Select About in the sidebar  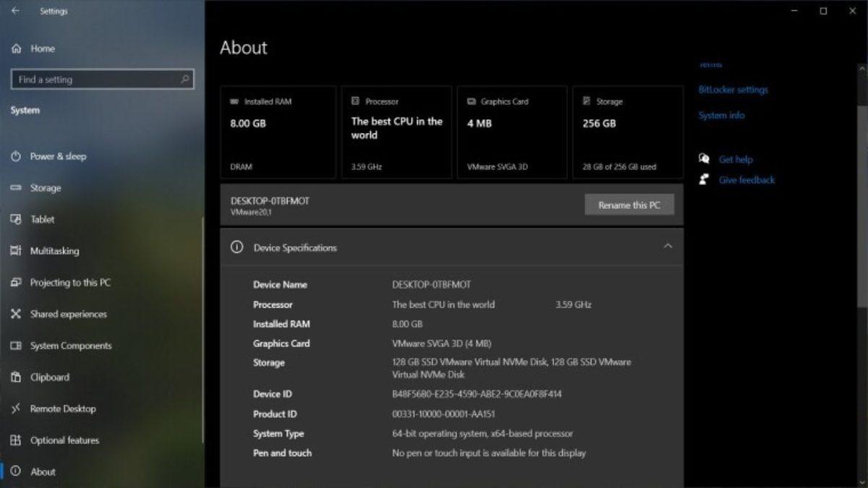43,471
